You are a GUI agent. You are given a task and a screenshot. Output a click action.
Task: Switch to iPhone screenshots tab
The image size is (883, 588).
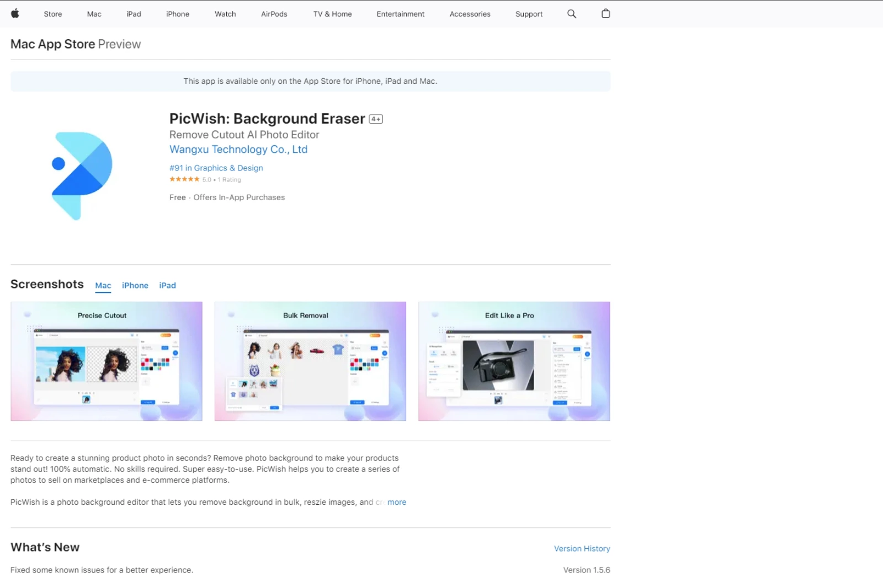[x=135, y=286]
